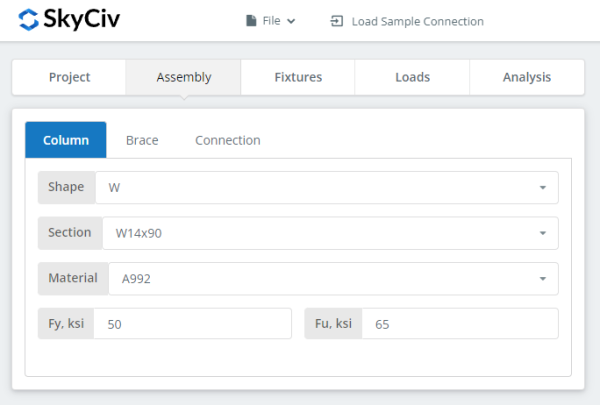Click the Fu, ksi input field
Image resolution: width=600 pixels, height=405 pixels.
[x=458, y=324]
